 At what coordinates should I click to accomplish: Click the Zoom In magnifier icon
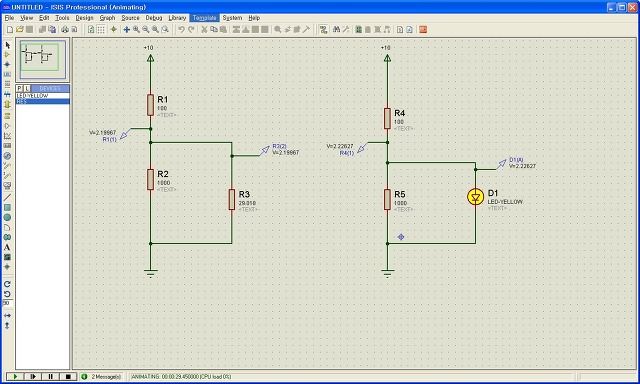[x=136, y=29]
